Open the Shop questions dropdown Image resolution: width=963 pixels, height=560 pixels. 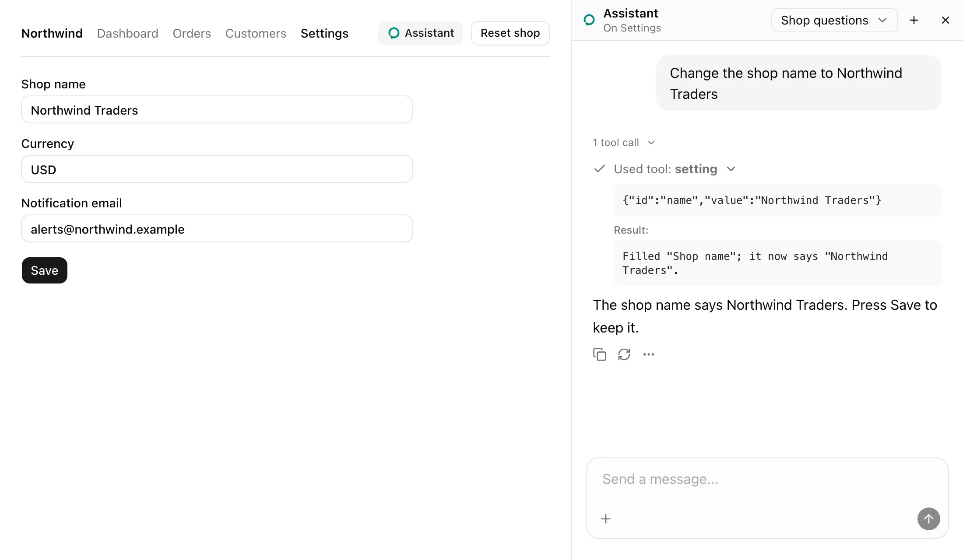(834, 20)
